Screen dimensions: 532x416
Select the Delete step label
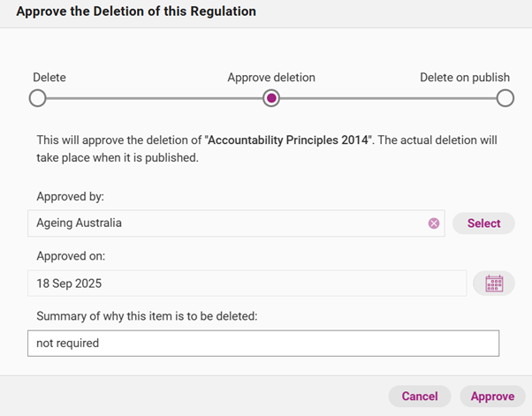[x=49, y=78]
